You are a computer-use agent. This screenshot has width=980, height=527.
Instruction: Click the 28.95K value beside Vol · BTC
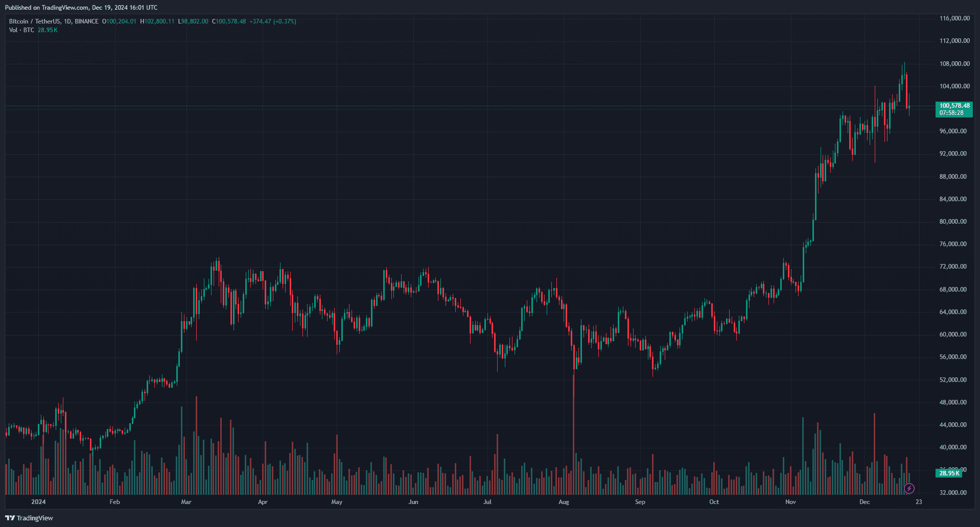(48, 30)
